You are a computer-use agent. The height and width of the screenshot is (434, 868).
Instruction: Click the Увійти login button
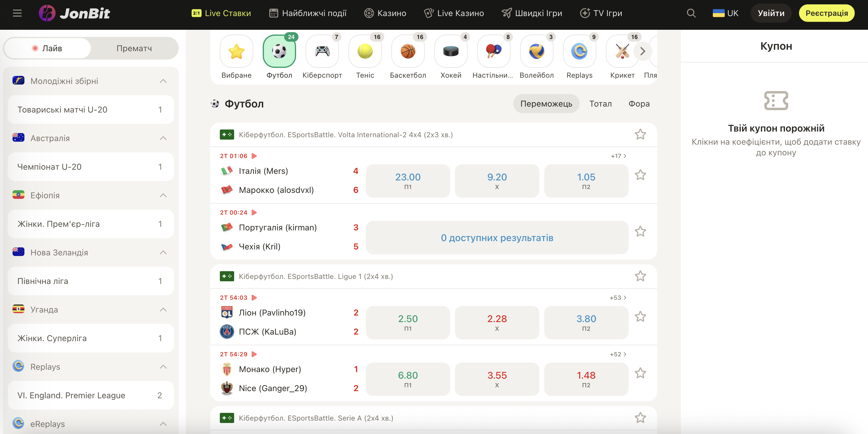771,13
